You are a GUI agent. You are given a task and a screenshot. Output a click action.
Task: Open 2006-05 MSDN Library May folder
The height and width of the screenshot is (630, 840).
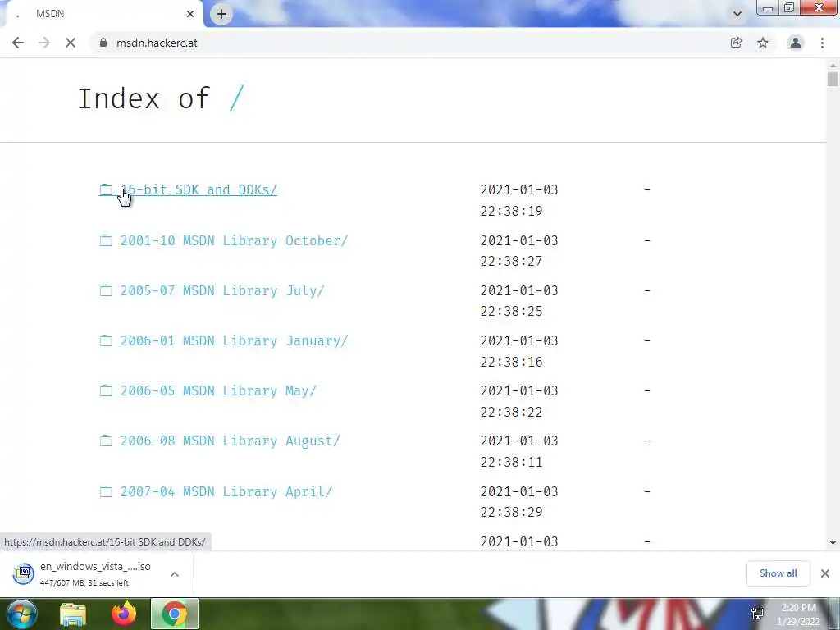pos(218,390)
